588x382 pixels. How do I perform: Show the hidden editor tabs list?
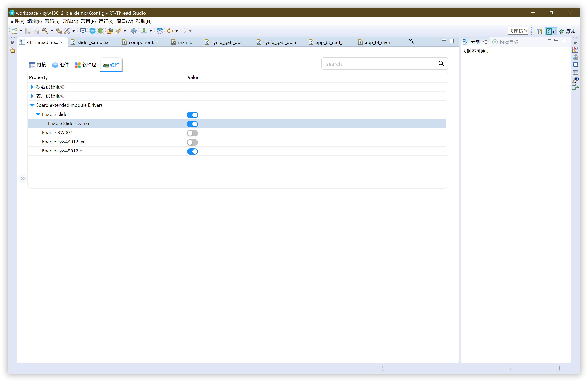411,41
